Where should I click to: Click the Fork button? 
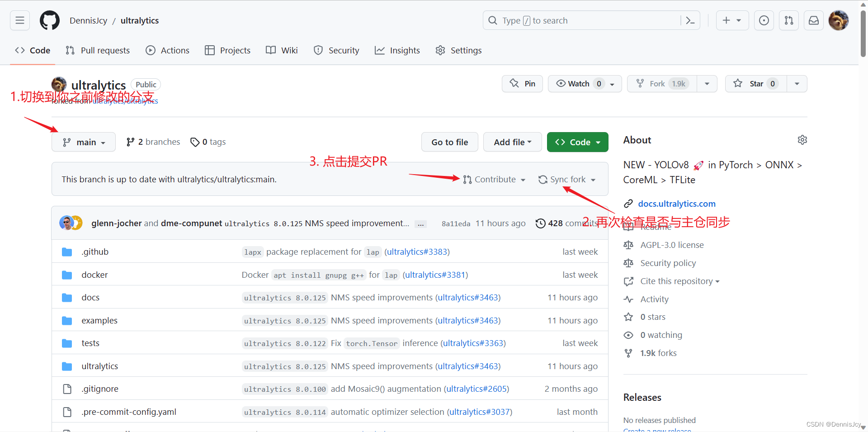click(662, 84)
